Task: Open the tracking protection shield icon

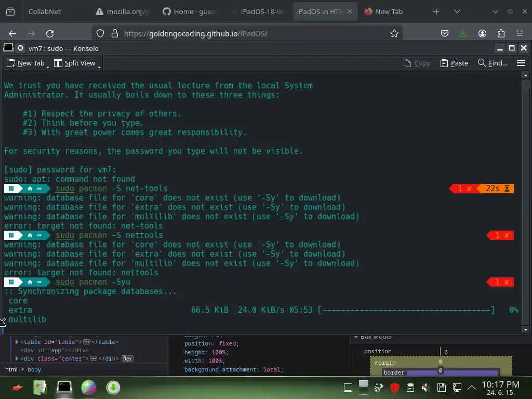Action: 100,33
